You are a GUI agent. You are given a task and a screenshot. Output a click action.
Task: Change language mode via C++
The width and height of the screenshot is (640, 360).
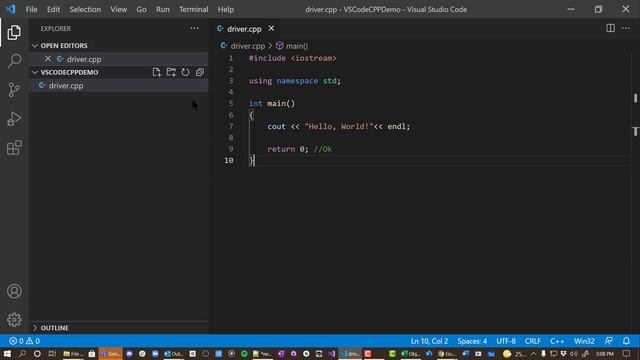(557, 341)
